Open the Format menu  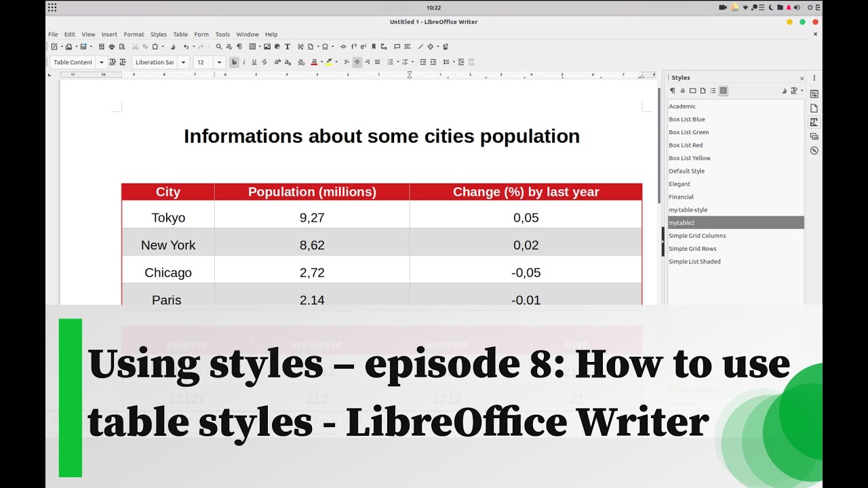click(x=134, y=35)
